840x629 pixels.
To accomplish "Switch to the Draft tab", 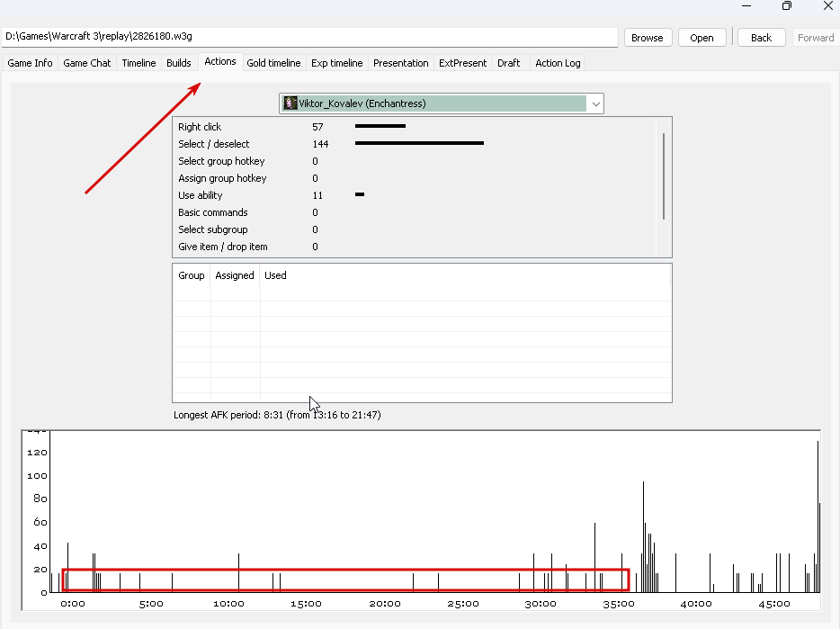I will tap(508, 63).
